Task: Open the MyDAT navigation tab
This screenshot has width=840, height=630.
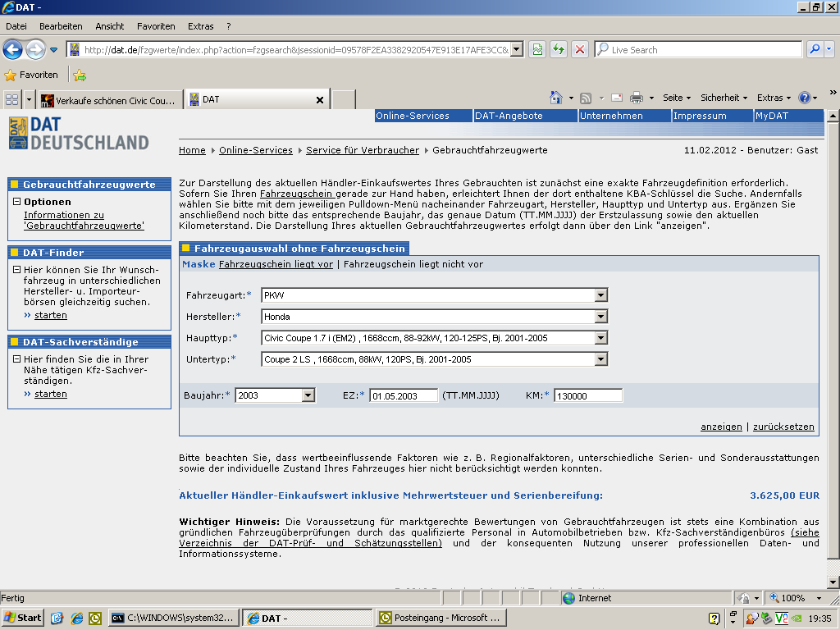Action: pos(788,116)
